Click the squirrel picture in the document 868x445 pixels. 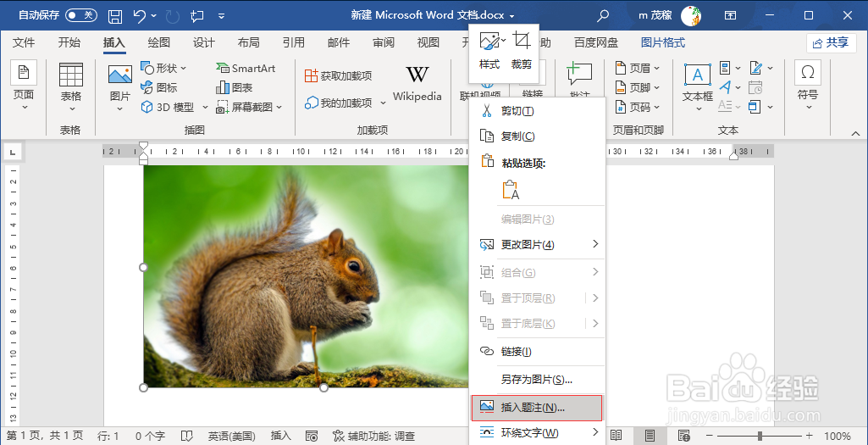[306, 276]
